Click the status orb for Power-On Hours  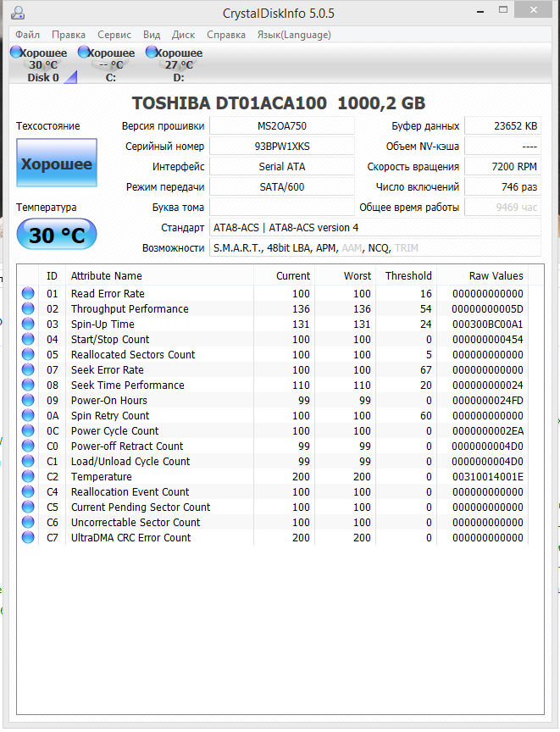pyautogui.click(x=28, y=400)
